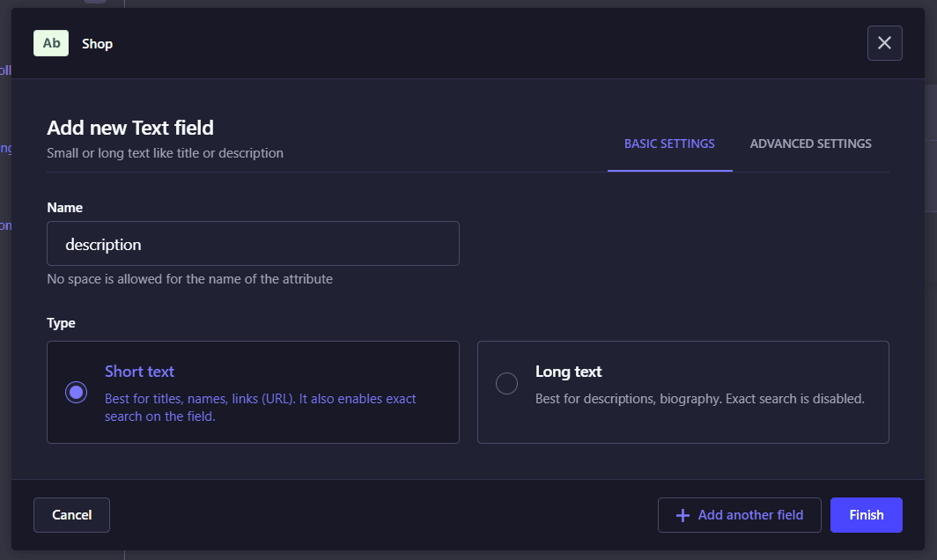Click the Add new Text field heading

pos(130,128)
